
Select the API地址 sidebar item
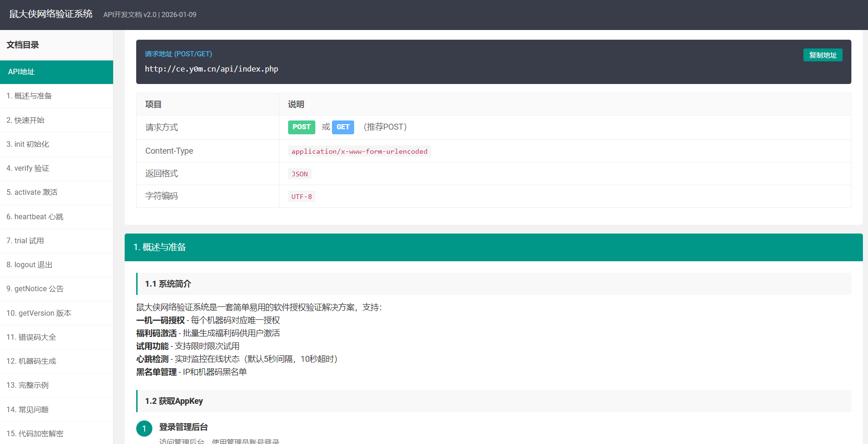[56, 72]
